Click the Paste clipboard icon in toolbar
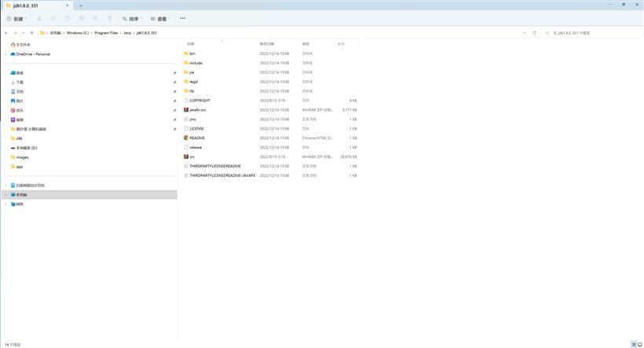 [x=68, y=19]
